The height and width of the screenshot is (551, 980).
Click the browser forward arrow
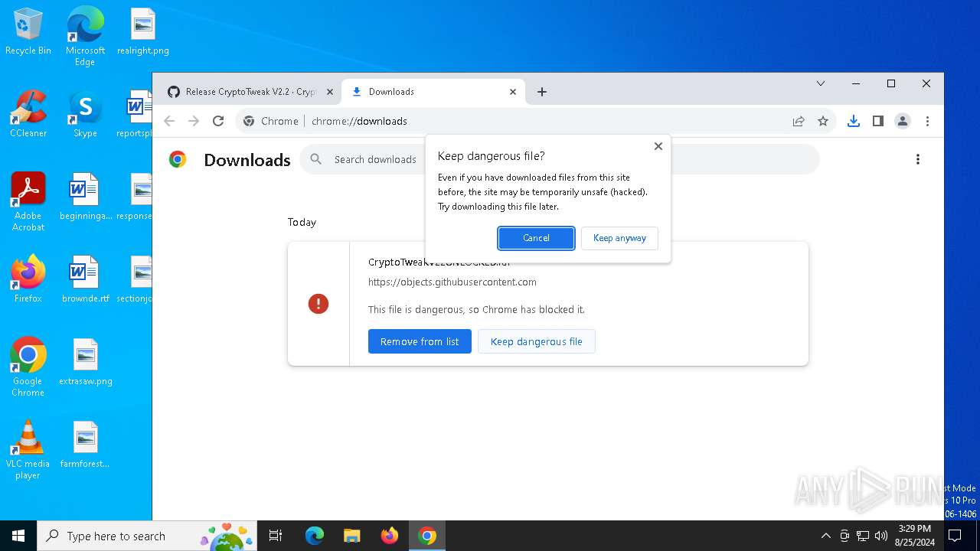194,121
